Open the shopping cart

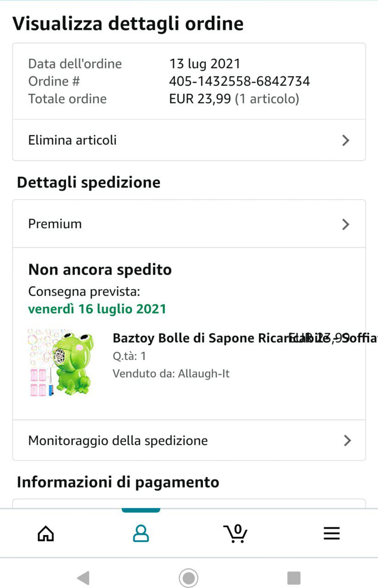pos(236,533)
